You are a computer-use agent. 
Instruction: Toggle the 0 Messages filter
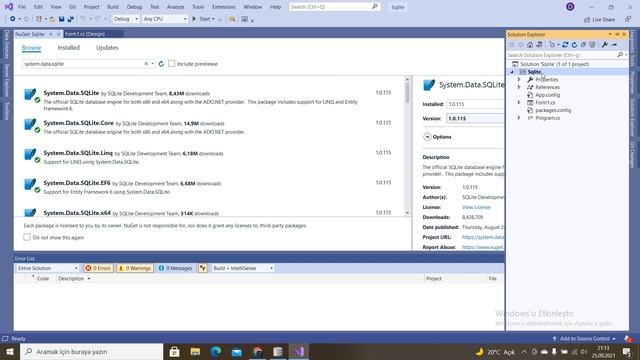[176, 268]
